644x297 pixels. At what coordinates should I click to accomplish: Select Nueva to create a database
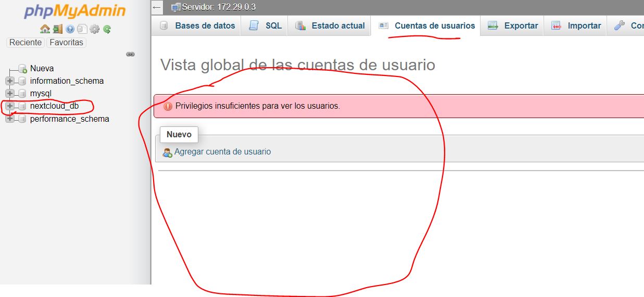(42, 69)
